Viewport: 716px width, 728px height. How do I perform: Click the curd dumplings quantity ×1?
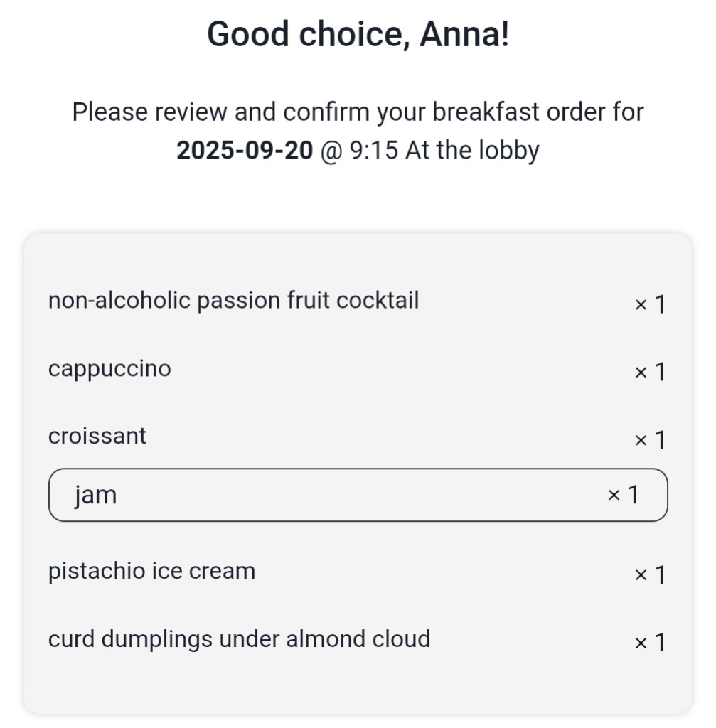tap(650, 643)
